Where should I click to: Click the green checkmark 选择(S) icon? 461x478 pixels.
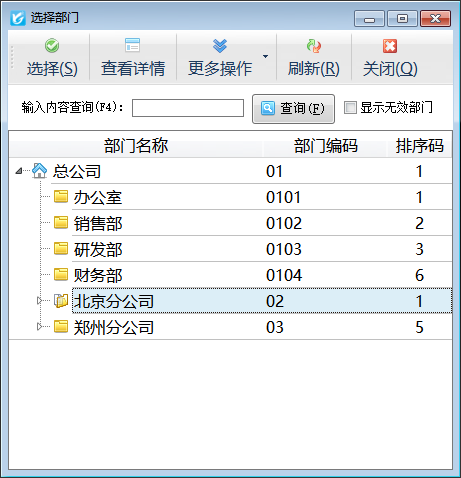(x=52, y=46)
